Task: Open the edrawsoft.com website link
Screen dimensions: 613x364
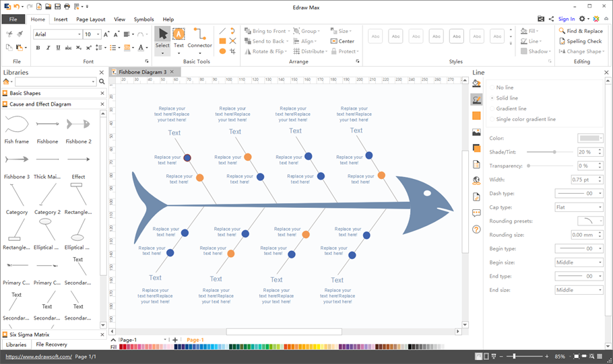Action: [38, 357]
